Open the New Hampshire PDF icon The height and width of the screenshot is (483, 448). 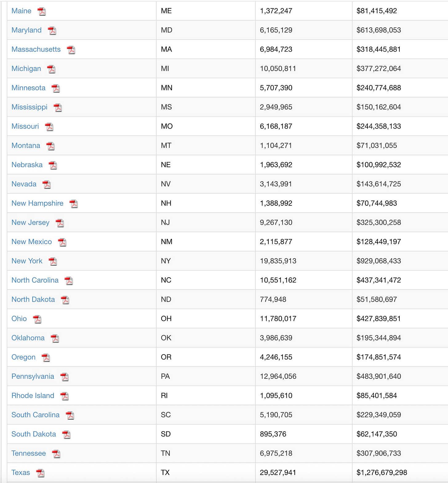point(74,204)
